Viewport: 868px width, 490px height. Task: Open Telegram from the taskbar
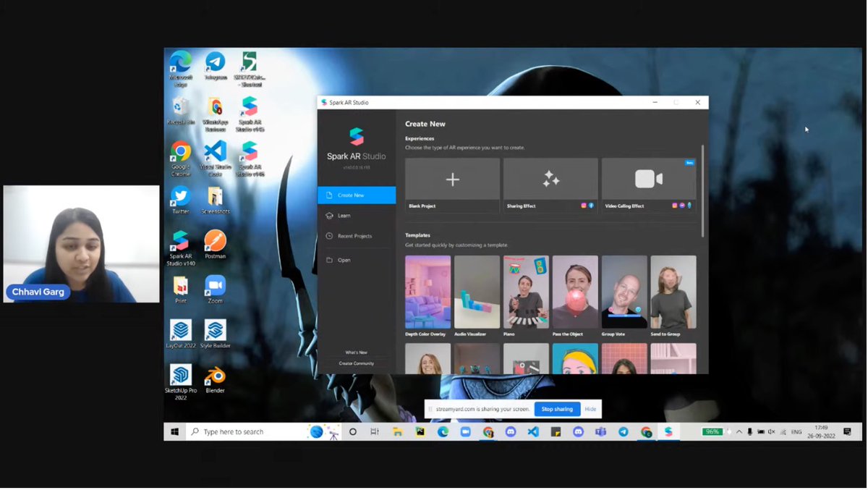pos(623,431)
